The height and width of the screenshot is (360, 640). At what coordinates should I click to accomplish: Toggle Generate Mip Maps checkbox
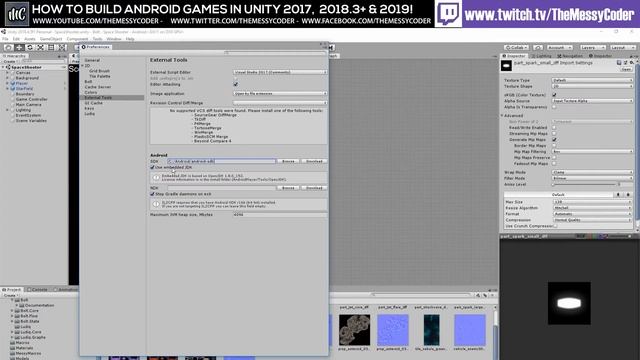point(554,140)
